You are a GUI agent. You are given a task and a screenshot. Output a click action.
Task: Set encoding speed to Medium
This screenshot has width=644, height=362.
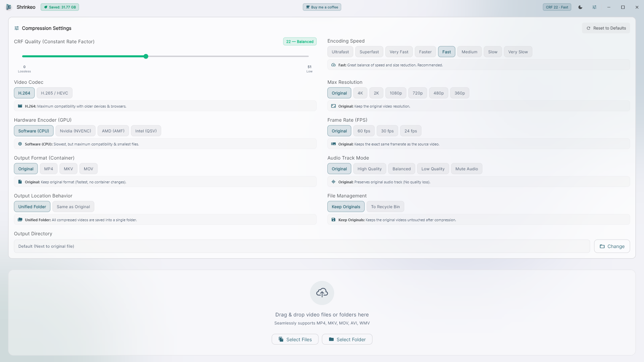pyautogui.click(x=470, y=52)
